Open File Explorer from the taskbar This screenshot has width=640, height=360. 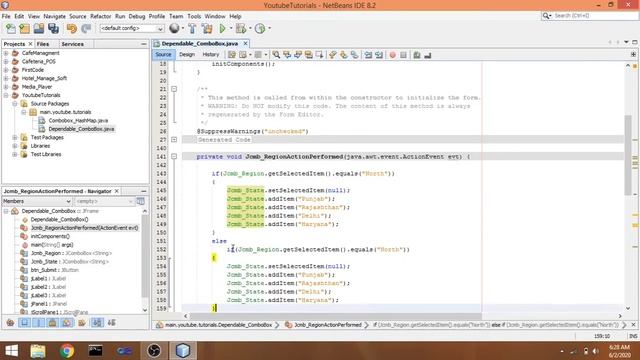coord(38,351)
